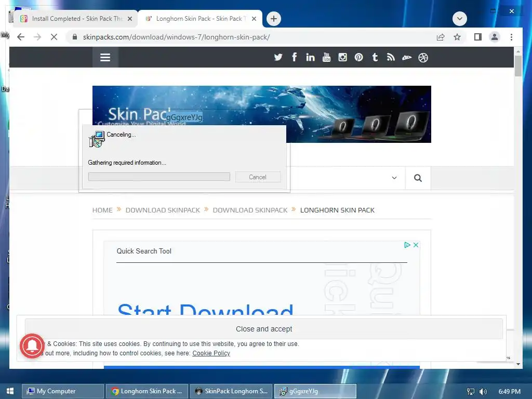
Task: Open the Chrome profile icon
Action: [495, 37]
